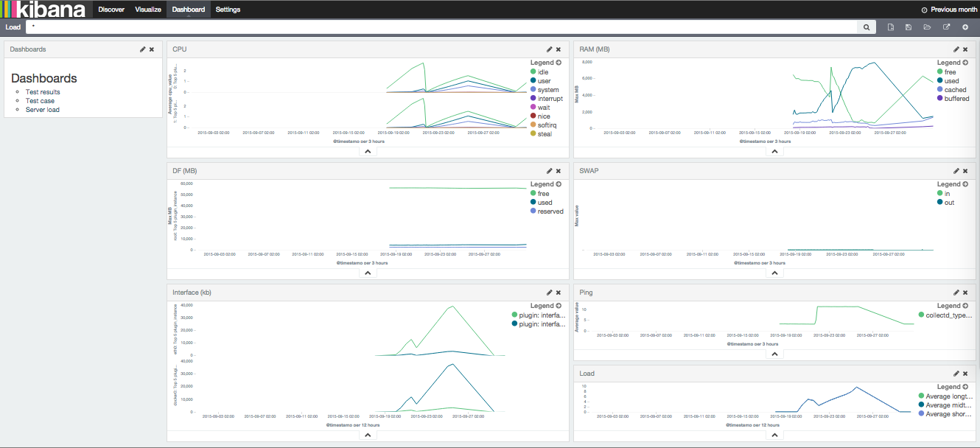Open the Server load dashboard link

43,110
